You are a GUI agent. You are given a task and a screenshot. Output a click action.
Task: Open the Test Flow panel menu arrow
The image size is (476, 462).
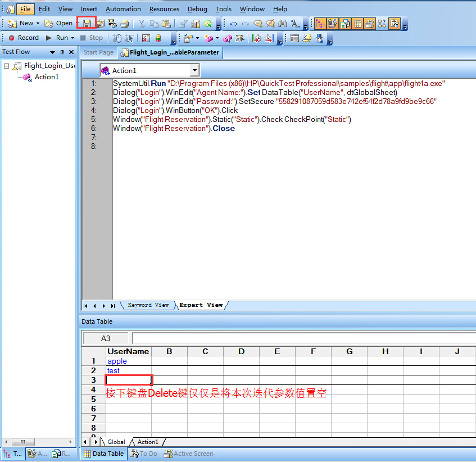click(52, 52)
